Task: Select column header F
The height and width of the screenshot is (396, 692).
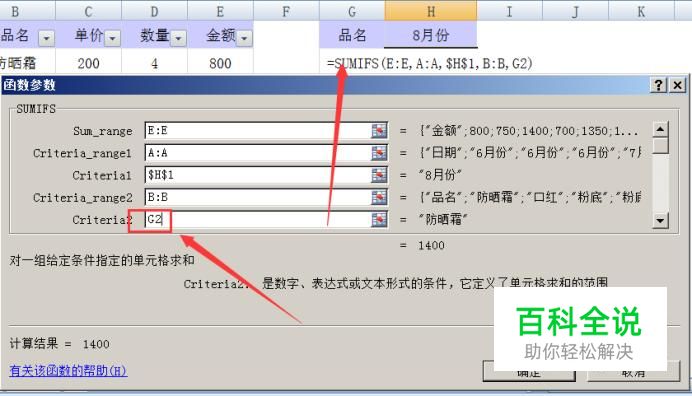Action: coord(286,11)
